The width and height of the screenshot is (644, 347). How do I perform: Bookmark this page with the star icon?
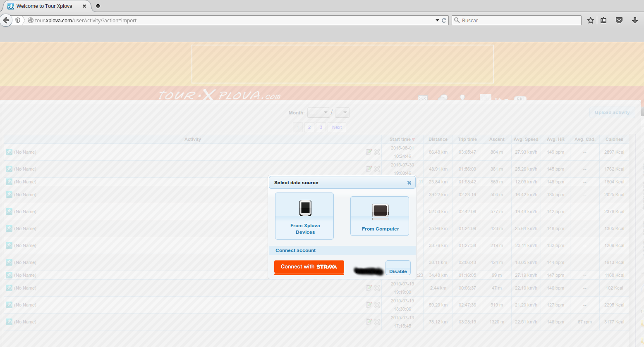591,20
